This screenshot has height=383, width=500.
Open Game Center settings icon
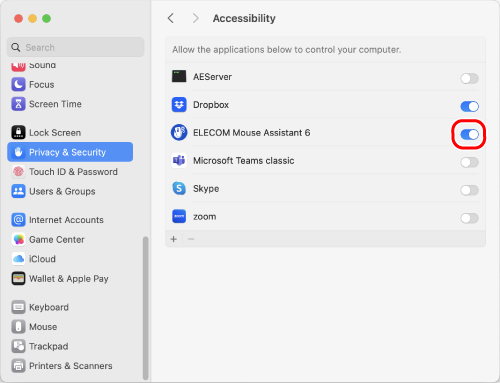tap(18, 239)
